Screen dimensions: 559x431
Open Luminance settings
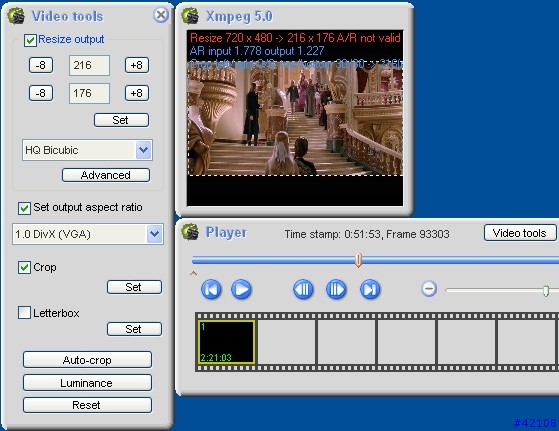pos(87,383)
